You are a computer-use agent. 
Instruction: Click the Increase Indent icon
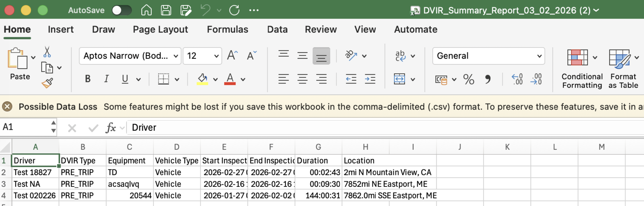370,79
